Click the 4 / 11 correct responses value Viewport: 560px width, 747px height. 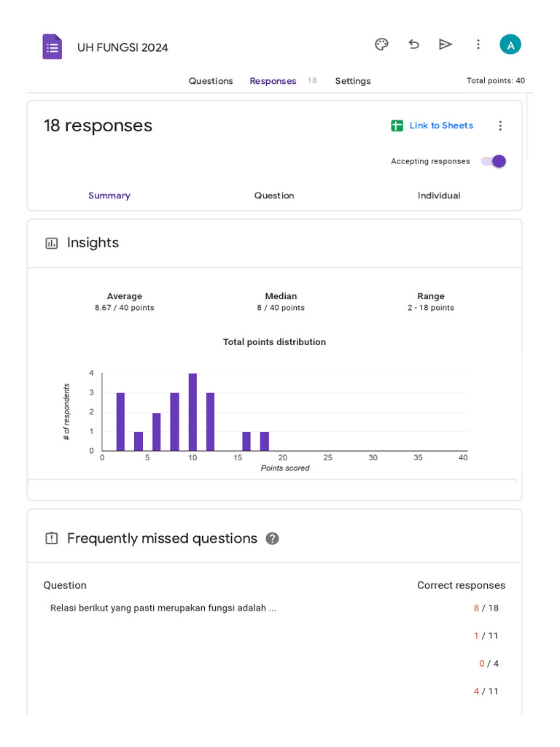[x=486, y=691]
